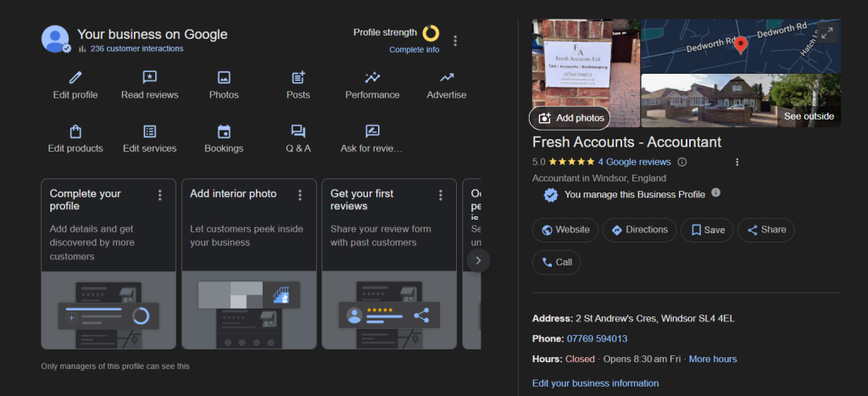The height and width of the screenshot is (396, 868).
Task: Open Edit products bag icon
Action: click(x=75, y=131)
